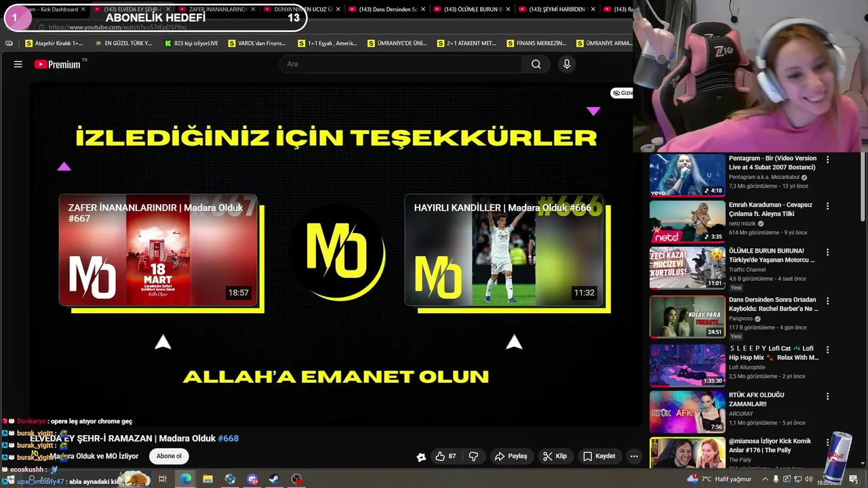868x488 pixels.
Task: Open Steam from the taskbar
Action: point(274,479)
